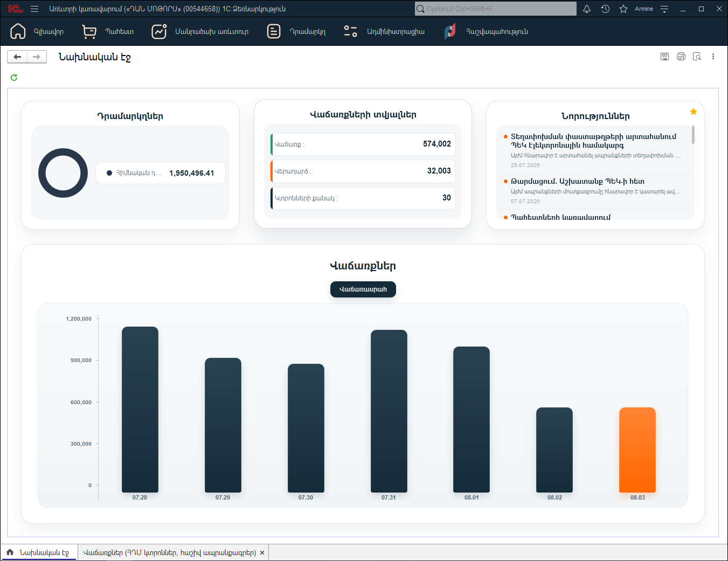Image resolution: width=728 pixels, height=561 pixels.
Task: Open the Պահեստ section
Action: tap(108, 31)
